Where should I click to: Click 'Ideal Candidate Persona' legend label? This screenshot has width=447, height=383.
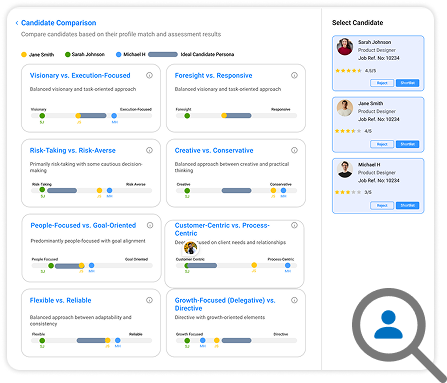207,54
